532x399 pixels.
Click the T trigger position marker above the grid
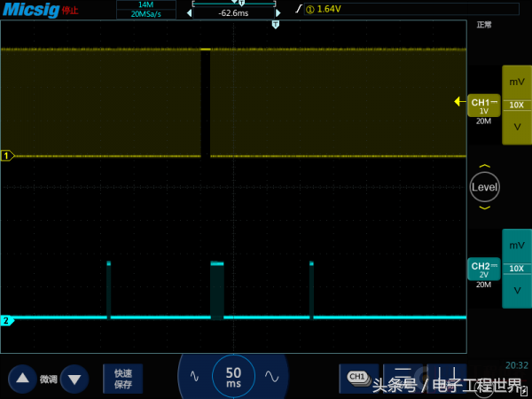point(276,25)
